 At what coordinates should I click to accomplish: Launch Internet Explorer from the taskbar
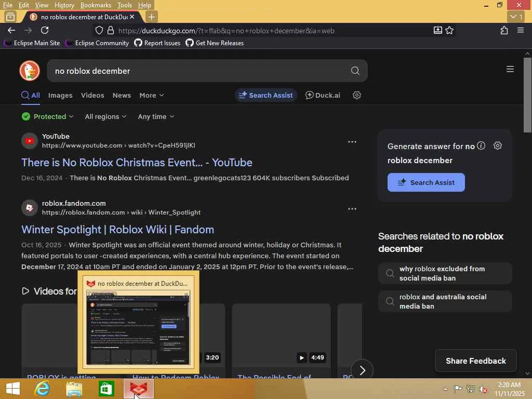pyautogui.click(x=42, y=389)
